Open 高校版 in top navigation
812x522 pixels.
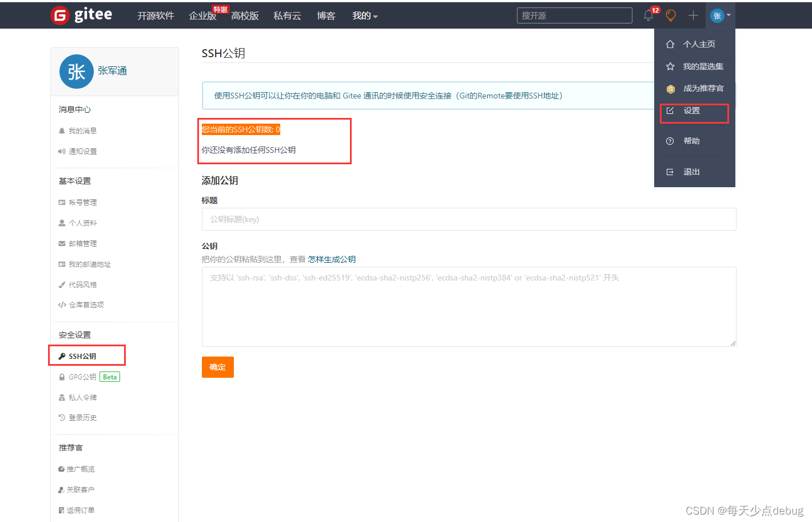coord(245,15)
